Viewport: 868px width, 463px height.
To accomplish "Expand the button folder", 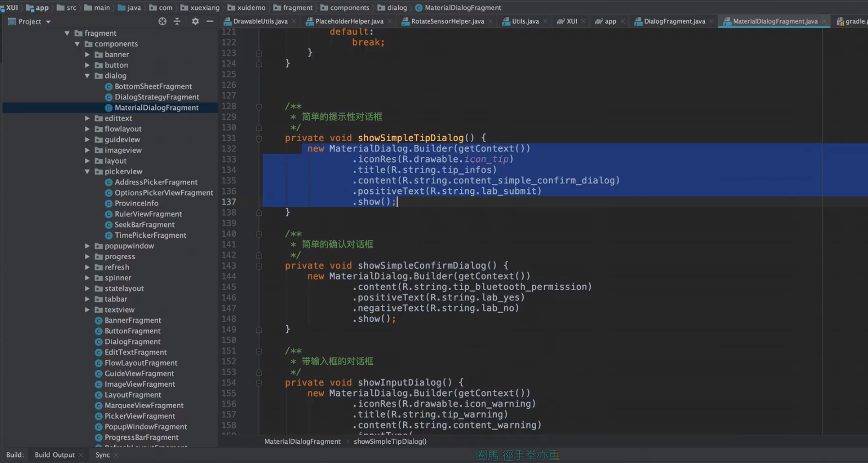I will [x=87, y=65].
